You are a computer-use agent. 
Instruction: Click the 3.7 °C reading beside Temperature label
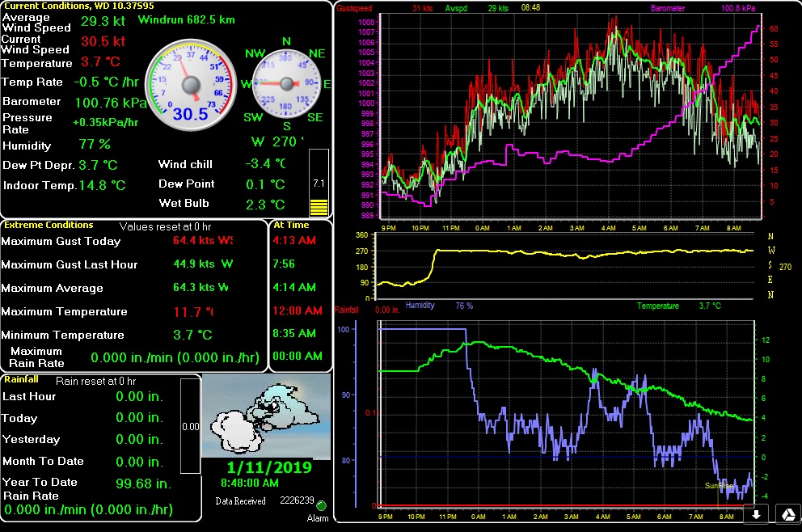click(100, 62)
